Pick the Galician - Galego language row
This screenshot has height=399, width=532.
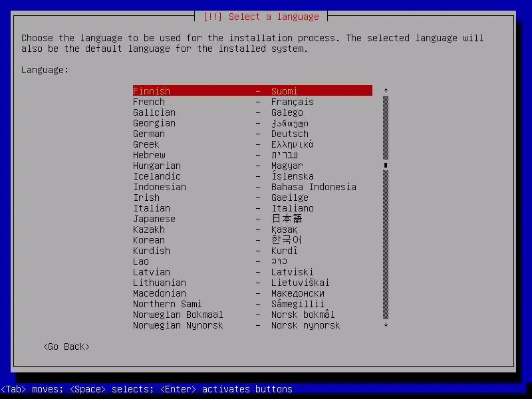click(x=253, y=112)
